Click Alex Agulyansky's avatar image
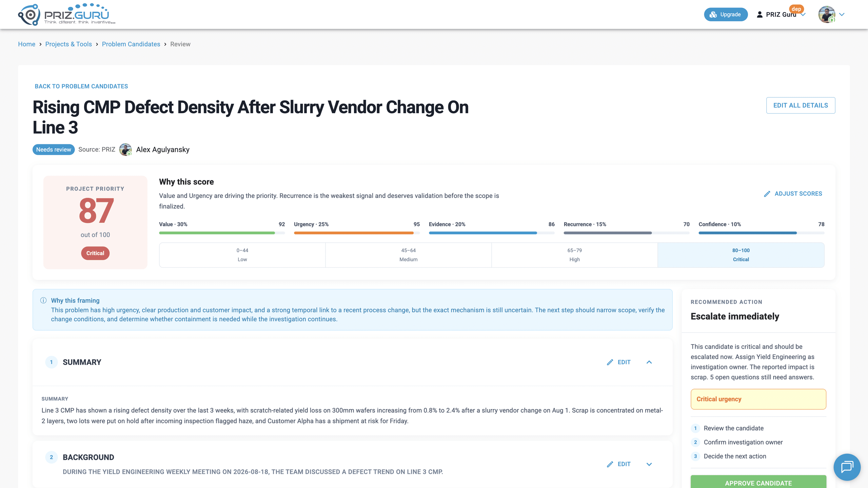Screen dimensions: 868x488 click(125, 149)
